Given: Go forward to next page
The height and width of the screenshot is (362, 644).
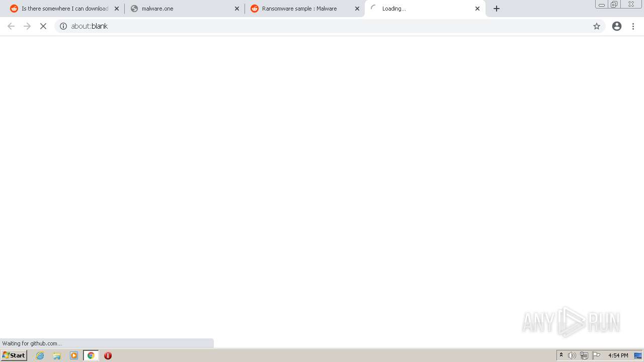Looking at the screenshot, I should click(x=27, y=26).
